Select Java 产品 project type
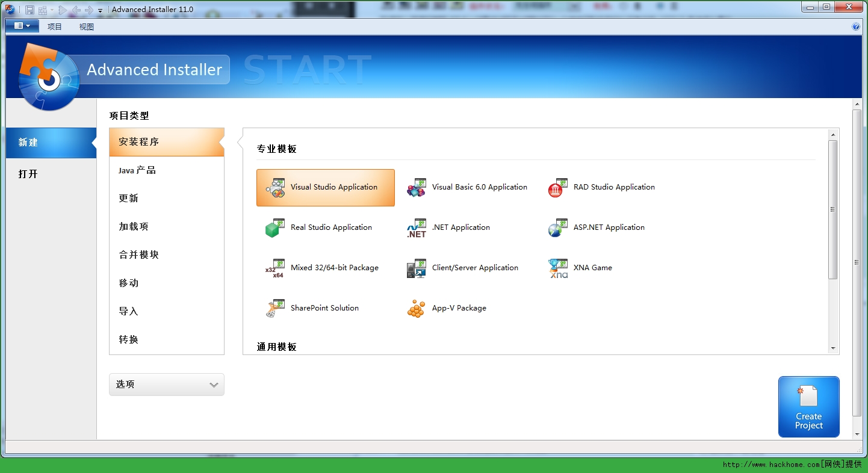This screenshot has height=473, width=868. click(x=167, y=170)
